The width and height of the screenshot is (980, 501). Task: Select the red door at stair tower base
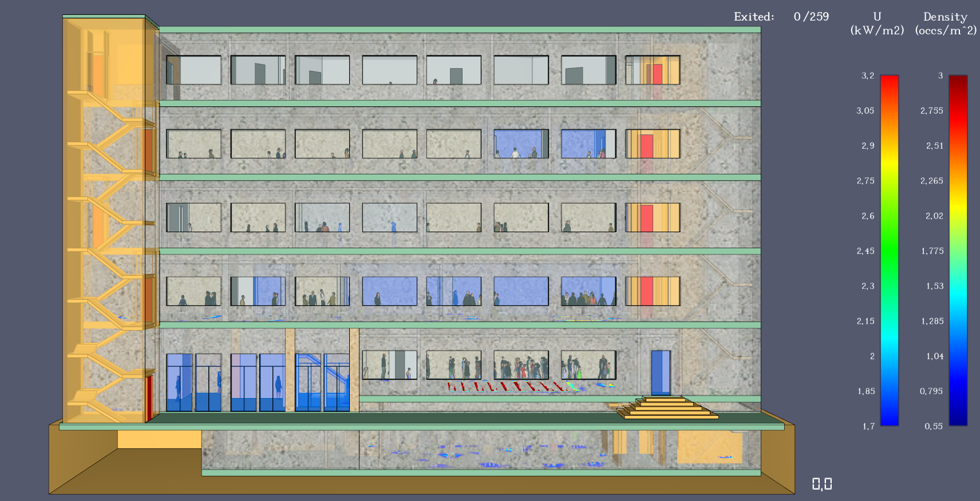click(x=149, y=397)
